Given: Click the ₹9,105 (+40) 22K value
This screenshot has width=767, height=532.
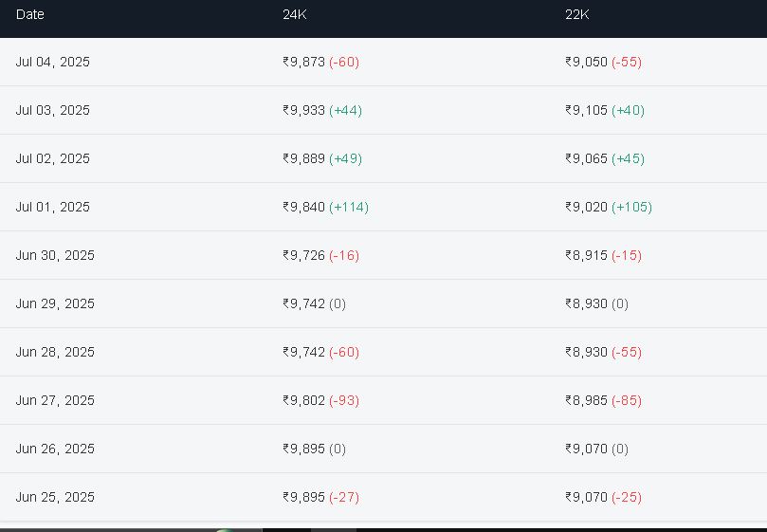Looking at the screenshot, I should (605, 110).
